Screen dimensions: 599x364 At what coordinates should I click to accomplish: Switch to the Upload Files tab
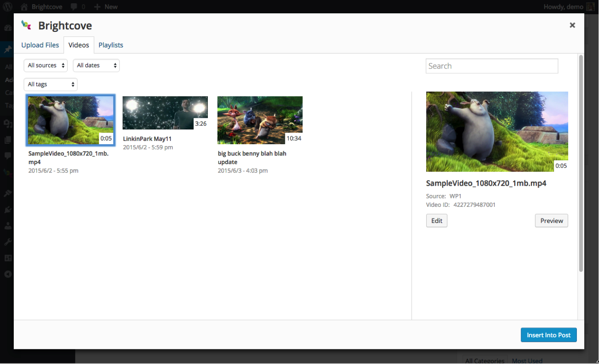[x=40, y=45]
